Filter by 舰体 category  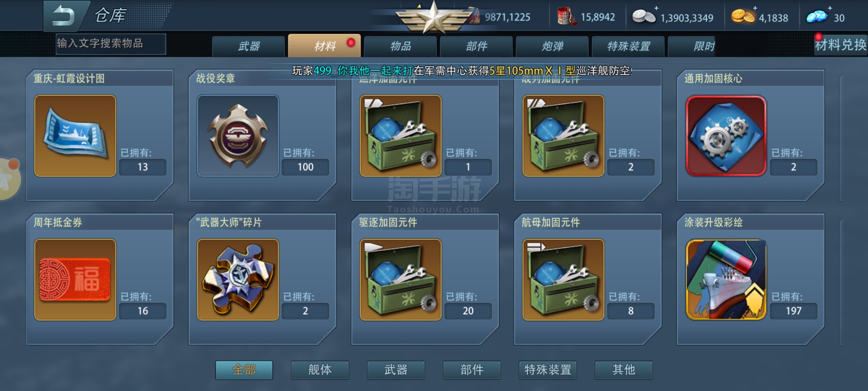320,370
